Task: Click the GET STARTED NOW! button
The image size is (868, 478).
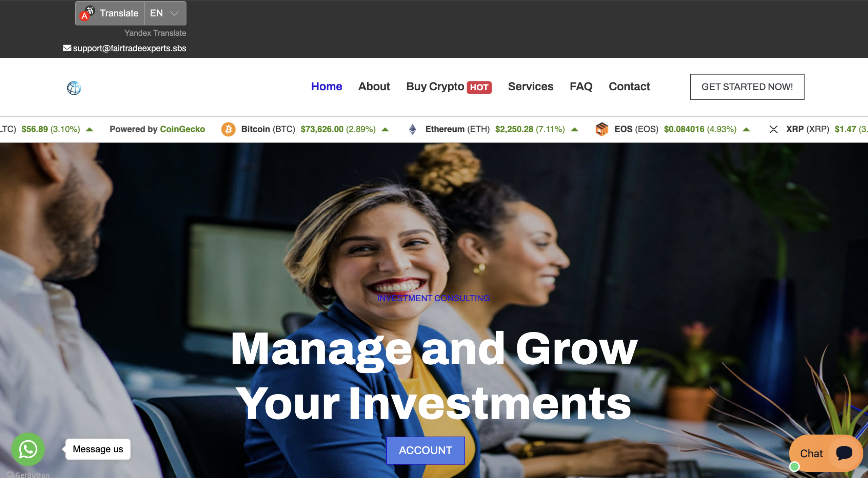Action: pyautogui.click(x=747, y=87)
